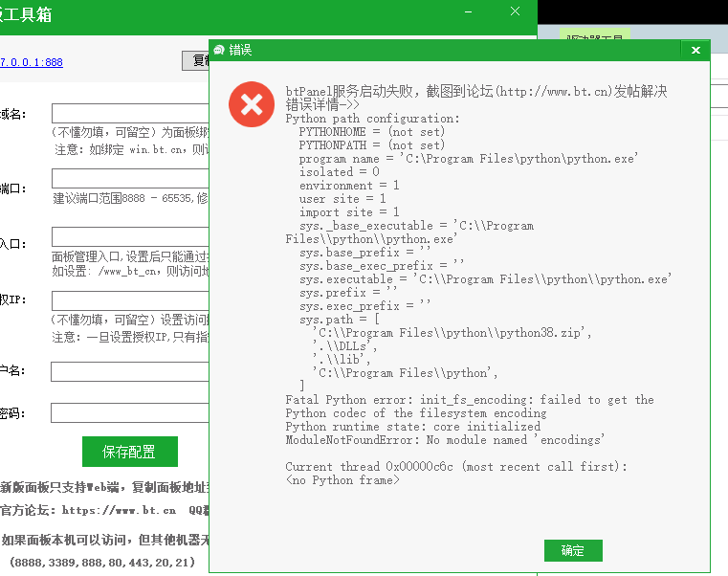Click the 保存配置 button
Viewport: 728px width, 576px height.
pos(130,452)
